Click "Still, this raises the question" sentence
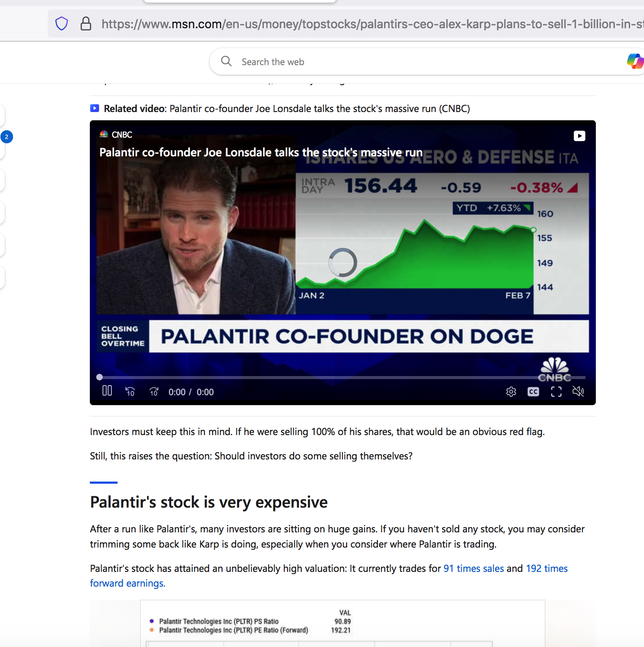This screenshot has width=644, height=647. point(251,456)
